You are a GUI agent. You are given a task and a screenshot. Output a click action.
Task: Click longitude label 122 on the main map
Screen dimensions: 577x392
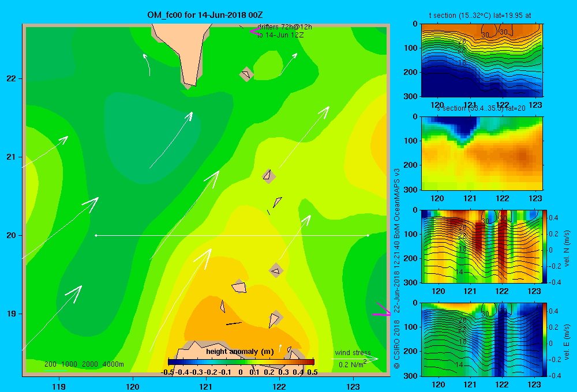280,387
